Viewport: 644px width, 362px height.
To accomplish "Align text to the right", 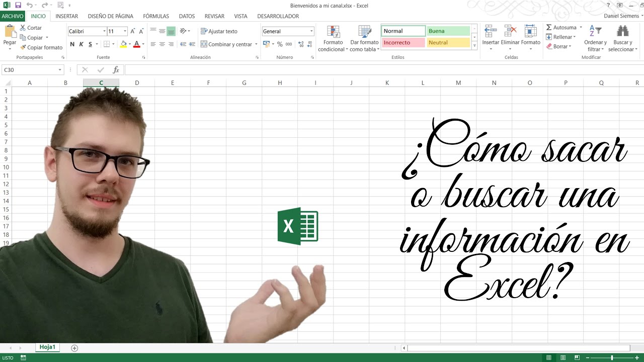I will pos(171,44).
